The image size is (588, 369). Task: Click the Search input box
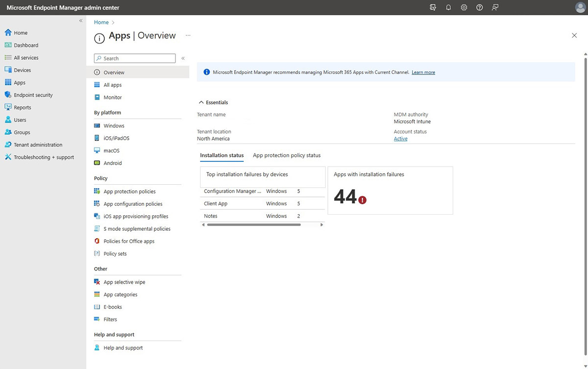point(138,58)
